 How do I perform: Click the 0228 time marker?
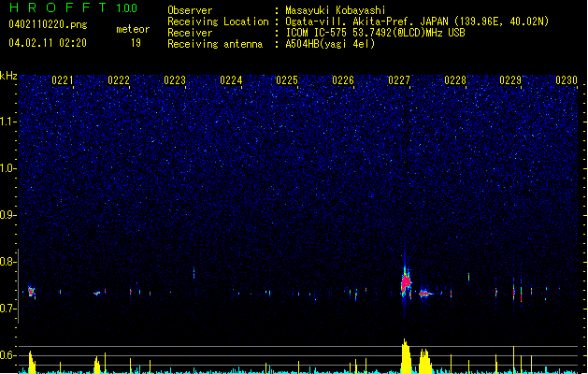[x=455, y=80]
